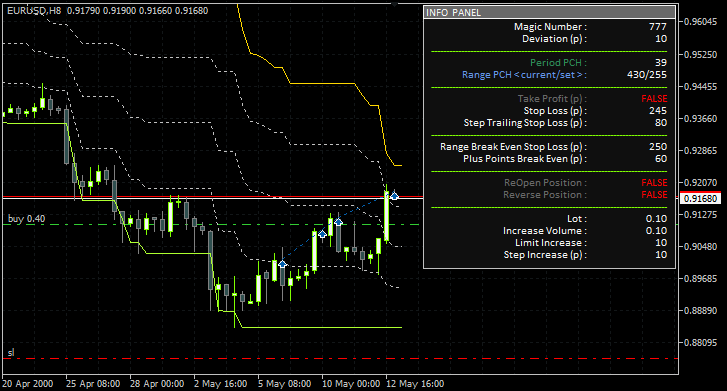Click the red FALSE beside Reverse Position
This screenshot has height=391, width=727.
[654, 195]
